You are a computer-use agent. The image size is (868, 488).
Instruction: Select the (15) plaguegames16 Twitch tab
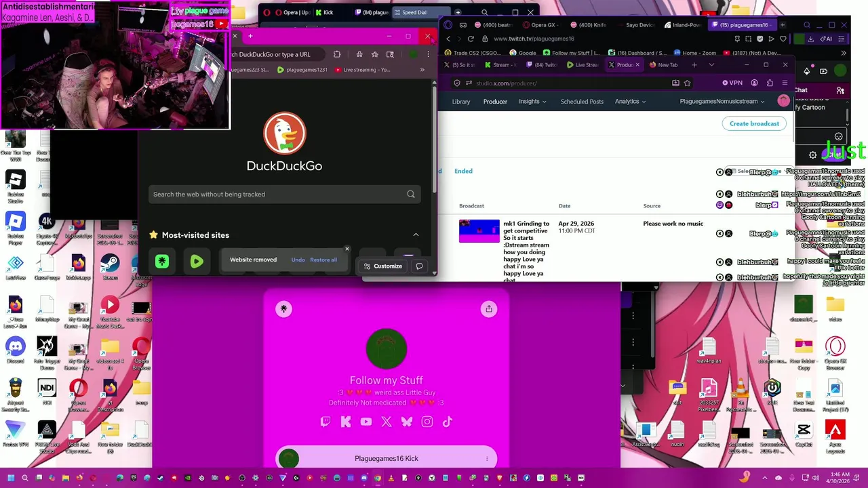744,25
